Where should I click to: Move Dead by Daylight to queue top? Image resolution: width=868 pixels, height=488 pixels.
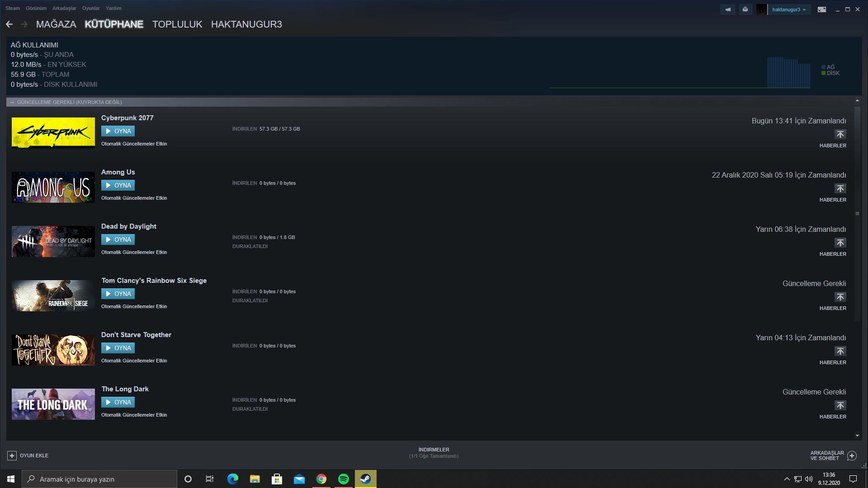click(x=840, y=243)
